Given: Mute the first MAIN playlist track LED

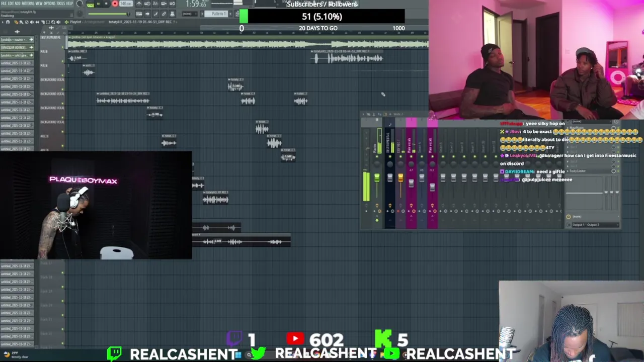Looking at the screenshot, I should tap(62, 61).
